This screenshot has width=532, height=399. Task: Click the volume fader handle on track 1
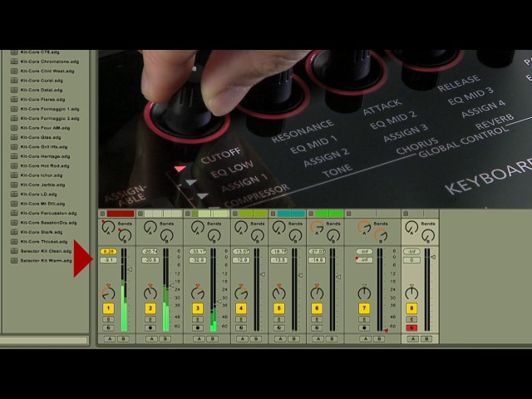(x=130, y=269)
